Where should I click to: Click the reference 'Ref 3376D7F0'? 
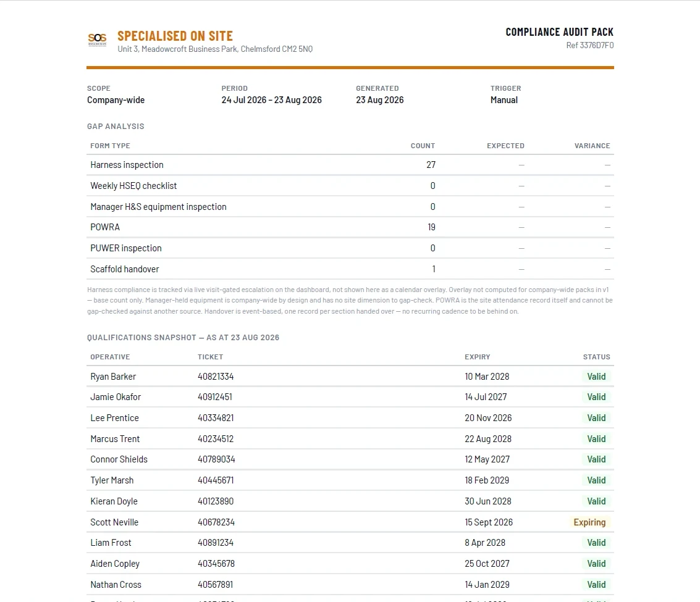click(x=590, y=45)
